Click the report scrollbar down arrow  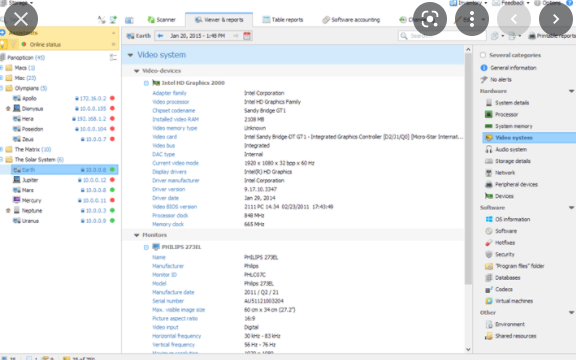click(x=468, y=349)
